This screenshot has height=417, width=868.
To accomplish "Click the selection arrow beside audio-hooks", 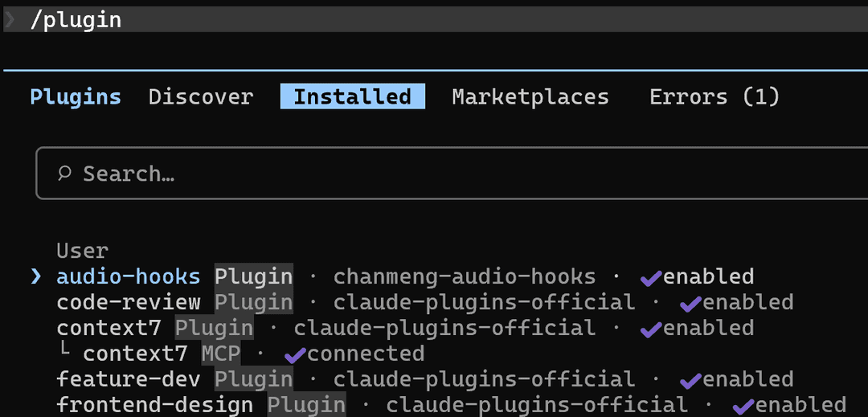I will coord(36,276).
